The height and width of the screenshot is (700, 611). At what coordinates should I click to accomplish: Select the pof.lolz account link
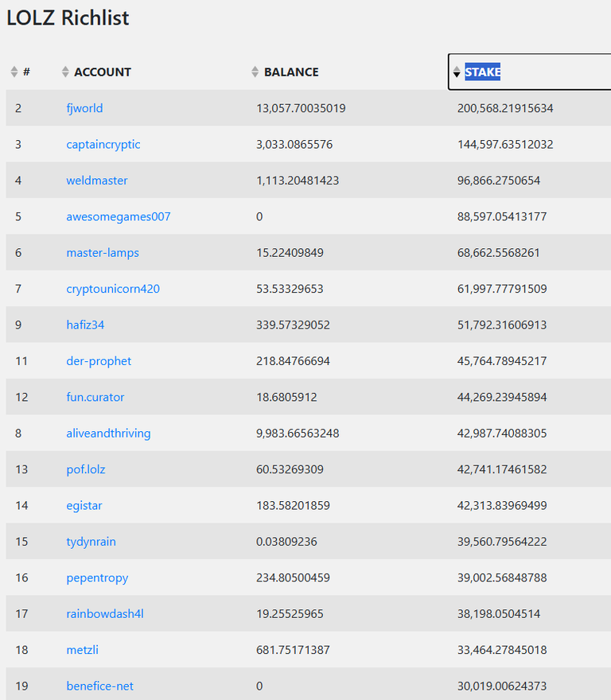coord(86,469)
